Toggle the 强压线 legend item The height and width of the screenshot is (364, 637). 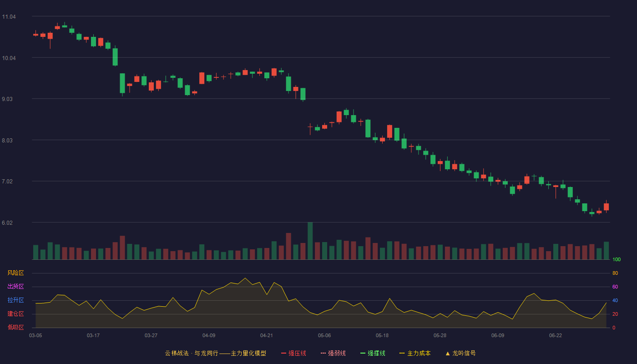[293, 353]
